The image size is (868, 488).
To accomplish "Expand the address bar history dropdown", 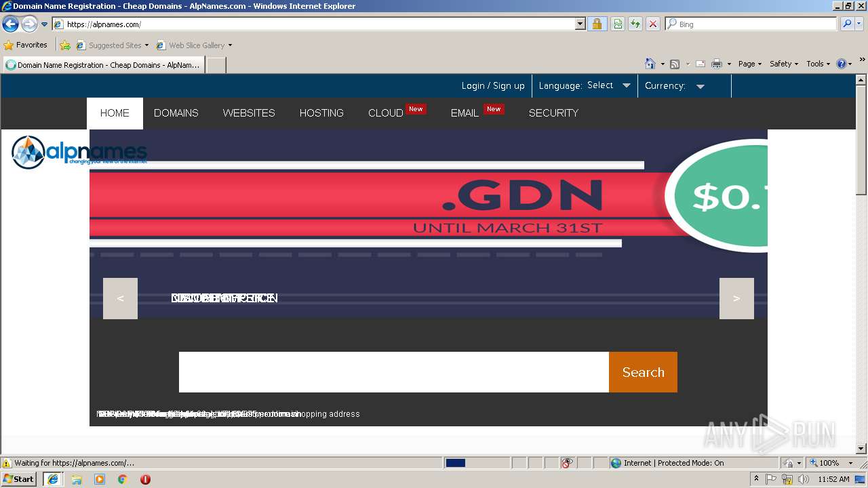I will (580, 24).
